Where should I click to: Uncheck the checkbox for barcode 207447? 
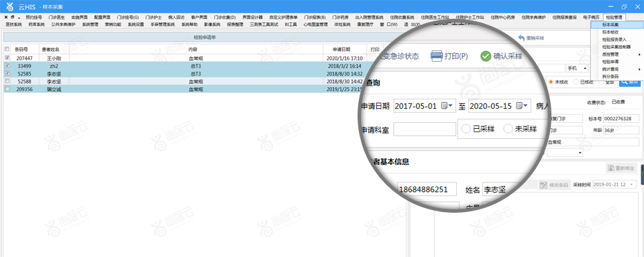click(7, 58)
